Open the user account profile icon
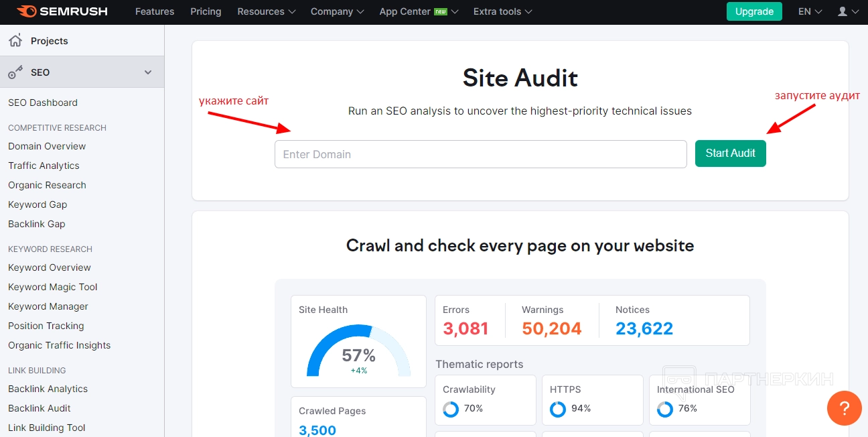 [x=843, y=11]
